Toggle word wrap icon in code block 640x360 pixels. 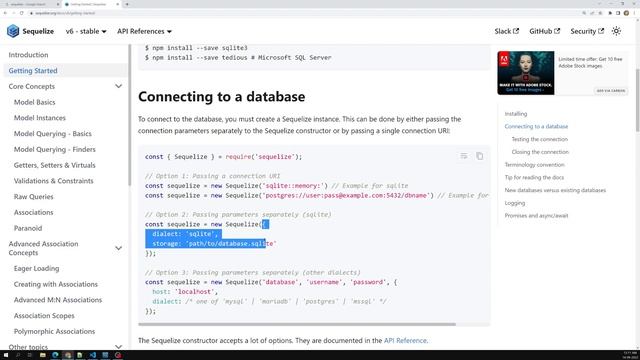point(464,156)
